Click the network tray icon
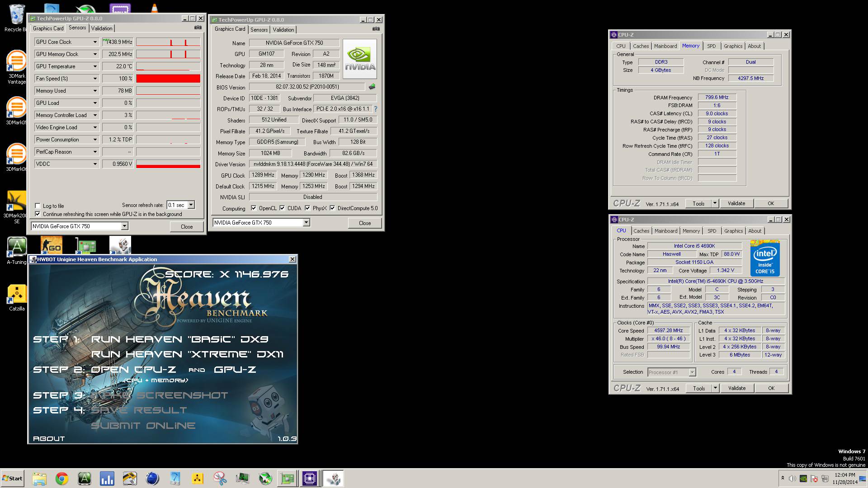 click(x=825, y=479)
